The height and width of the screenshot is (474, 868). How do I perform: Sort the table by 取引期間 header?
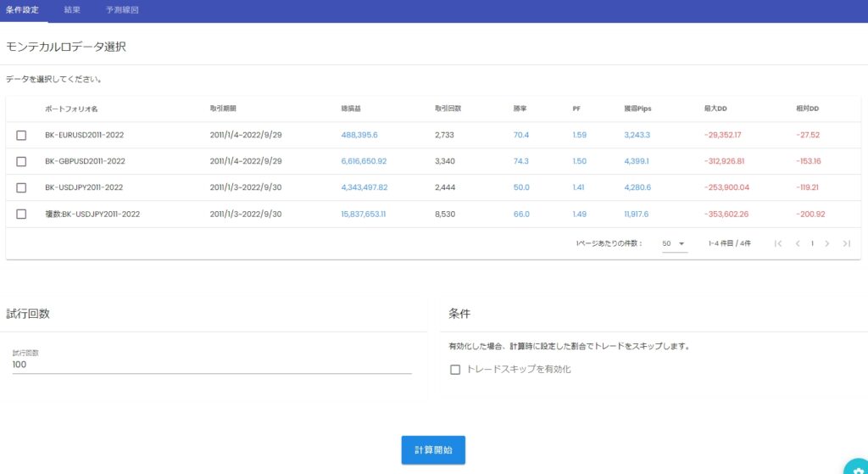click(x=223, y=109)
